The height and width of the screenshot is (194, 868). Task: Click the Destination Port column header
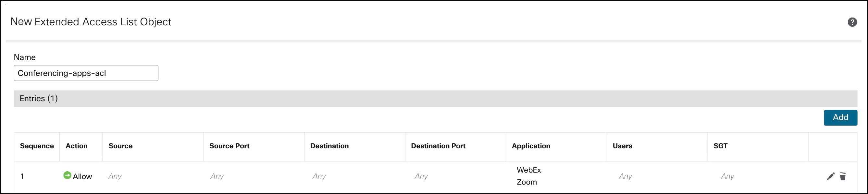(x=438, y=146)
